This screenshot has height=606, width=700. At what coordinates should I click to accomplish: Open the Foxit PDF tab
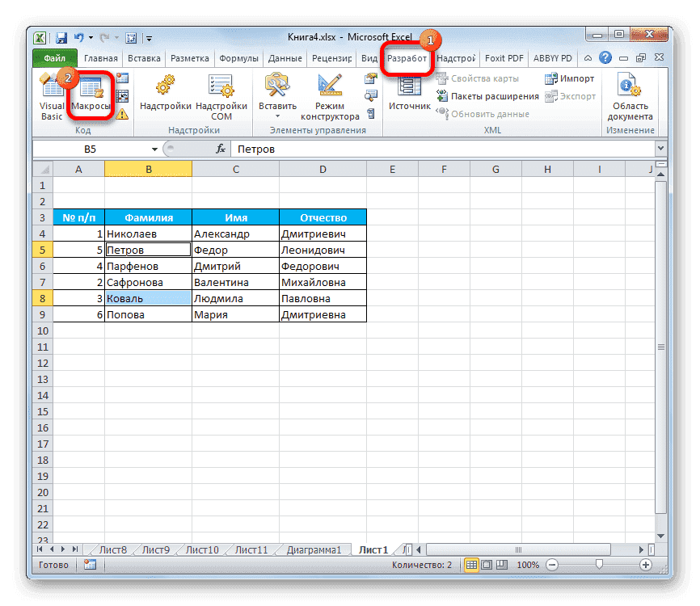click(503, 57)
